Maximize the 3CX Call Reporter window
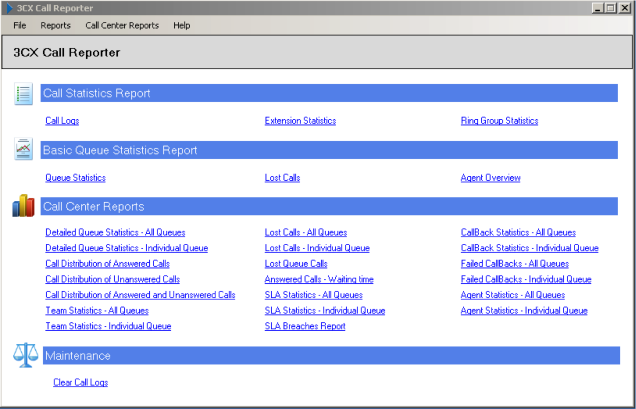The width and height of the screenshot is (636, 409). 610,8
